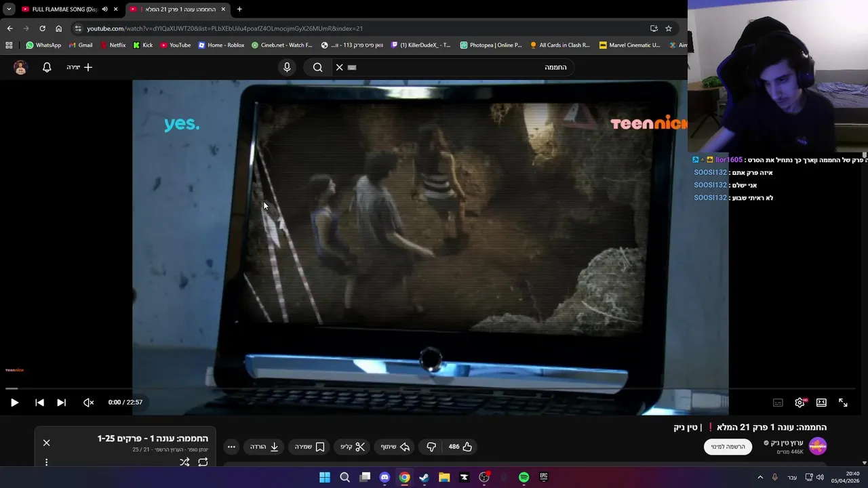The image size is (868, 488).
Task: Open the tab search dropdown
Action: coord(9,9)
